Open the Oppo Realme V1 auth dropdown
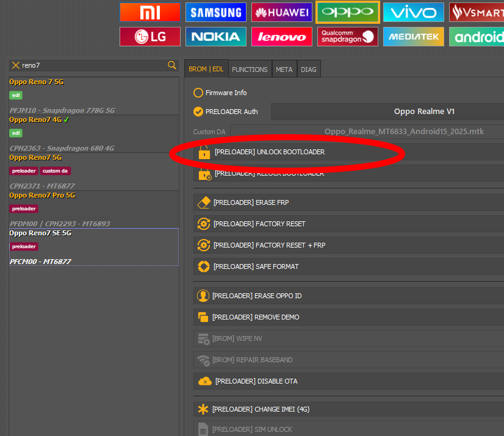The width and height of the screenshot is (504, 436). pyautogui.click(x=387, y=112)
